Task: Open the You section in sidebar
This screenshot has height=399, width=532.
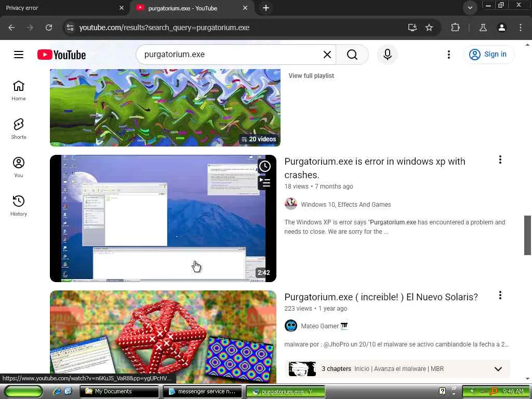Action: (19, 167)
